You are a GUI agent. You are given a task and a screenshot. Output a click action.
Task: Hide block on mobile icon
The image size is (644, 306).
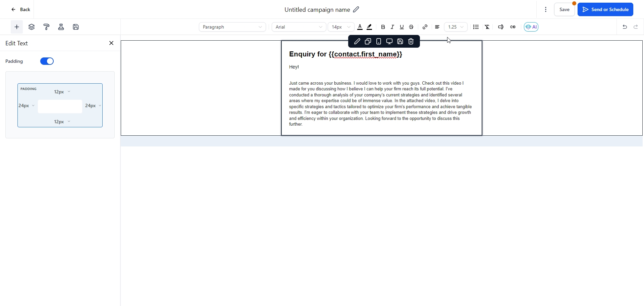[x=379, y=42]
